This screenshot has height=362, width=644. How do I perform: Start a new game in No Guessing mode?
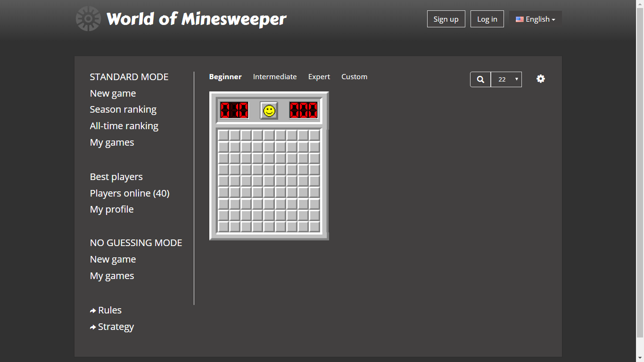(x=113, y=259)
